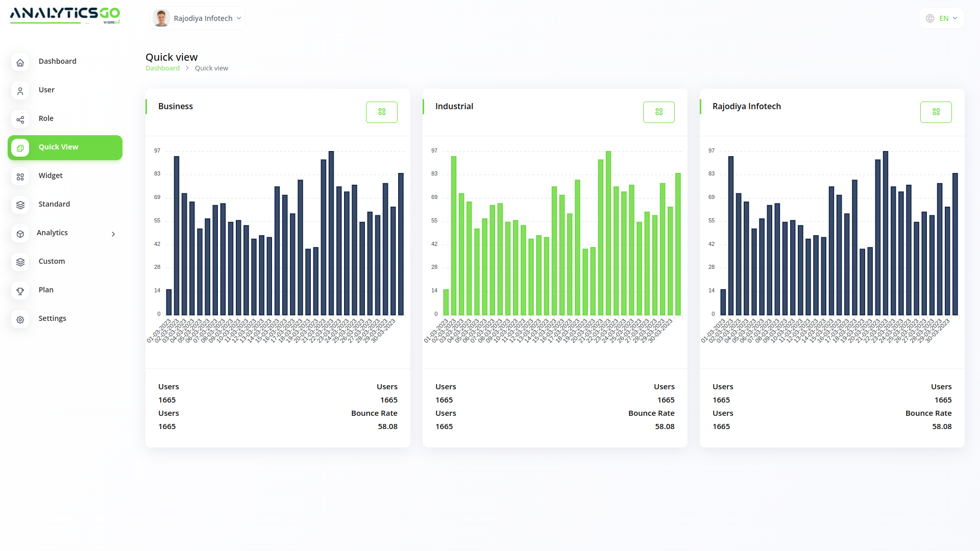Screen dimensions: 980x551
Task: Select the Quick View menu item
Action: click(65, 147)
